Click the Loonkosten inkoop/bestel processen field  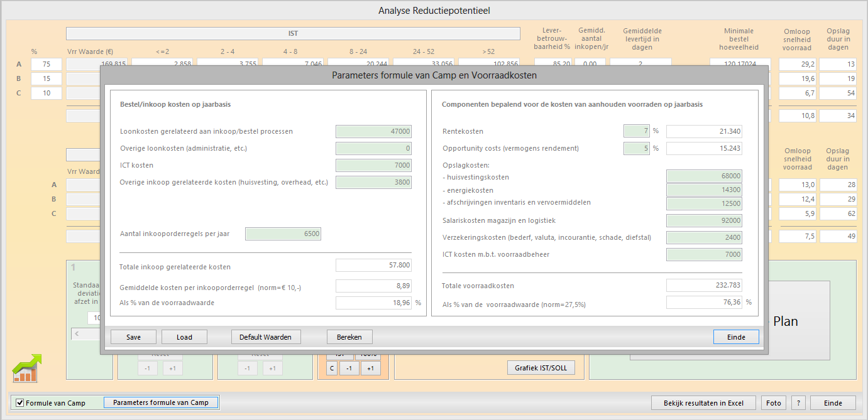coord(373,131)
